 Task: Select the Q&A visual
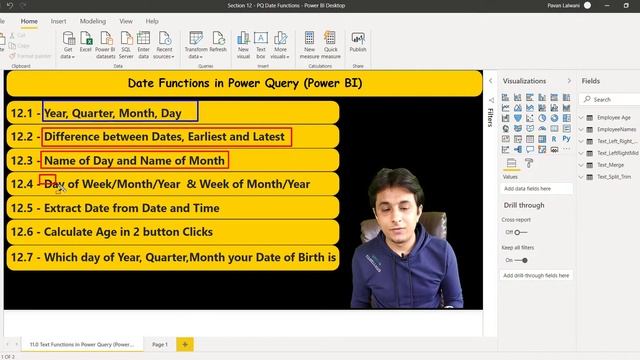point(530,149)
